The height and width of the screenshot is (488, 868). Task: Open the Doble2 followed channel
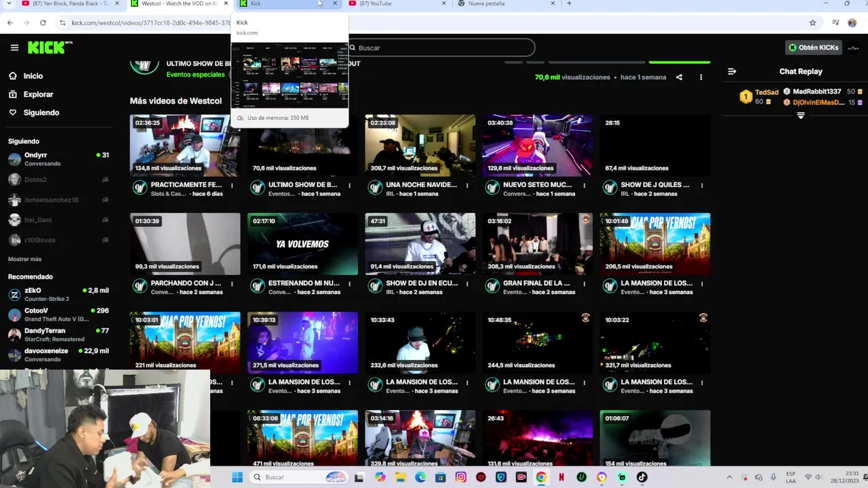58,180
